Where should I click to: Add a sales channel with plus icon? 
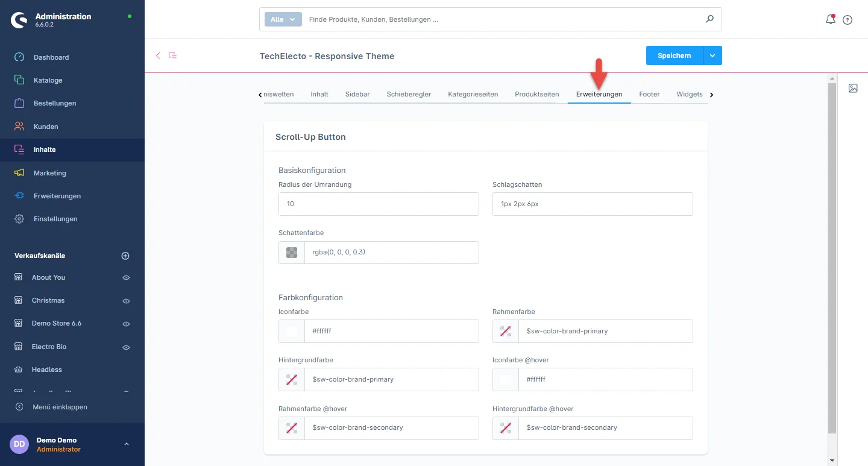click(x=125, y=256)
